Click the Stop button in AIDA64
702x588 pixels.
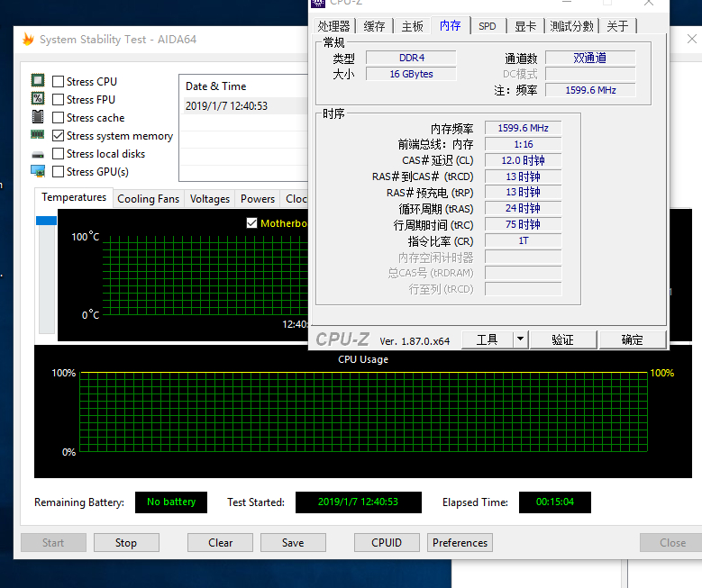(x=126, y=542)
